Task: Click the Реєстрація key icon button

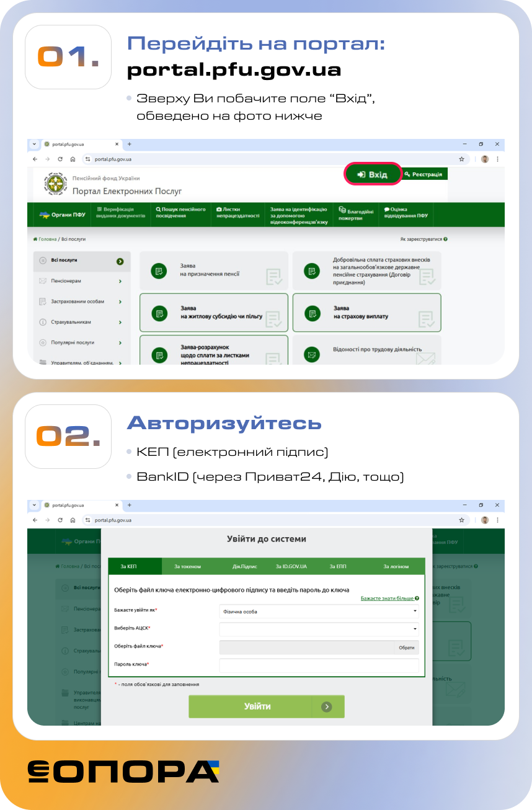Action: coord(424,174)
